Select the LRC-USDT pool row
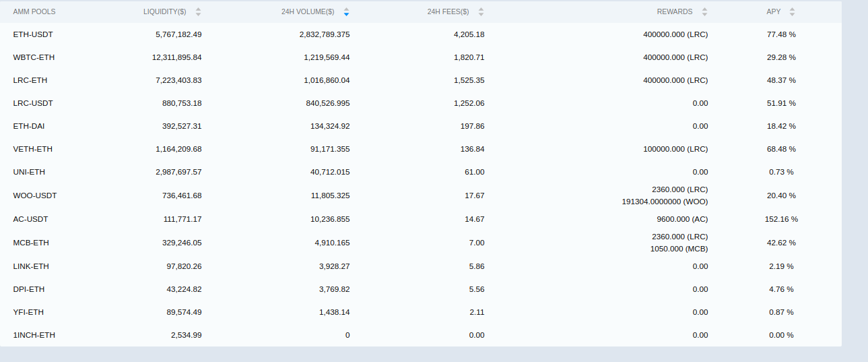The height and width of the screenshot is (362, 868). (x=33, y=103)
